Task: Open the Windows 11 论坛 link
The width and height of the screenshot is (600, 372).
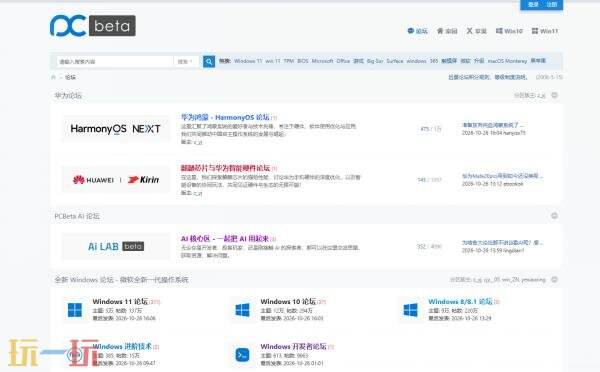Action: [120, 302]
